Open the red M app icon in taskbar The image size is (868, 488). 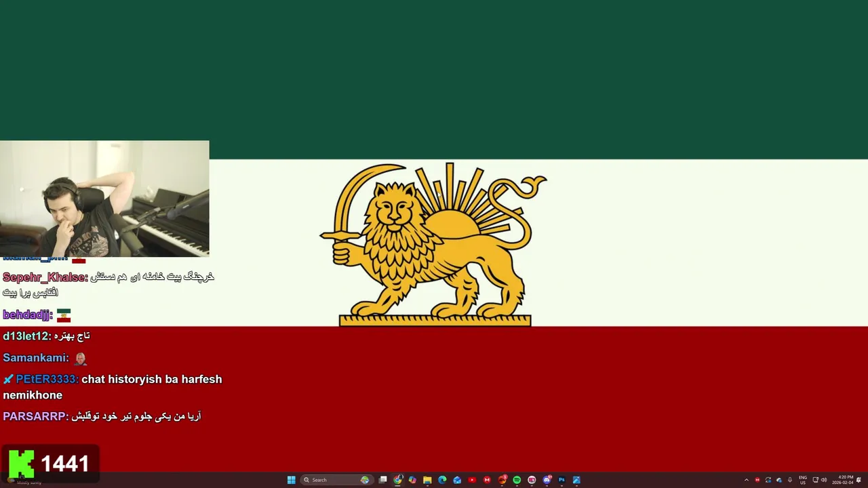[x=487, y=480]
